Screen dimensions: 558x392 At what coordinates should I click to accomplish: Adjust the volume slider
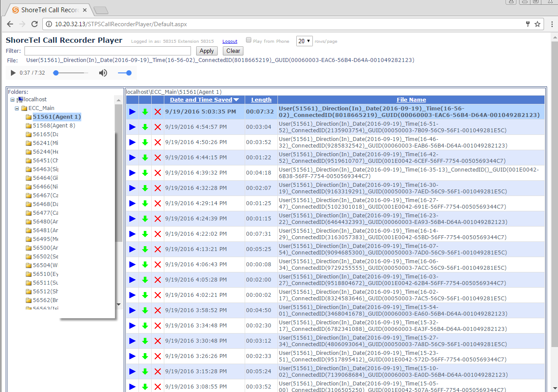point(125,73)
